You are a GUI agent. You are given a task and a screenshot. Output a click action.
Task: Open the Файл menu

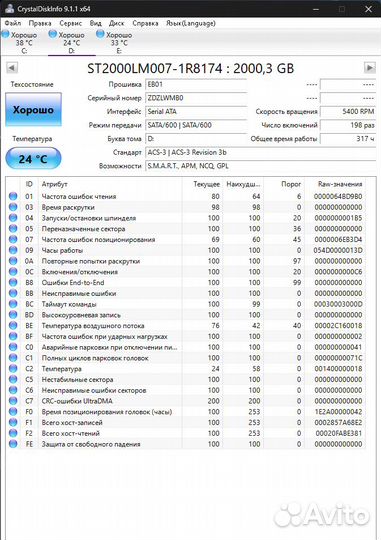12,23
